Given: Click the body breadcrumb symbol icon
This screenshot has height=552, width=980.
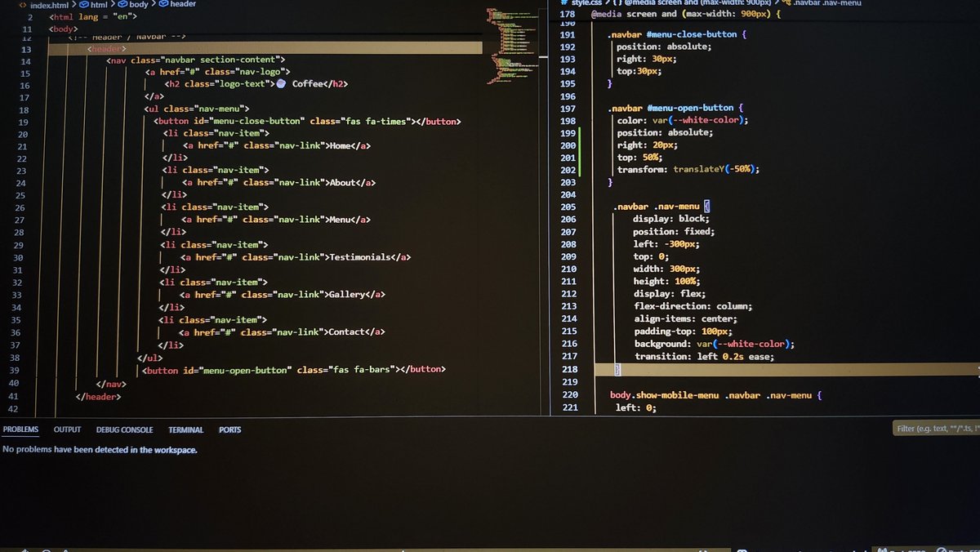Looking at the screenshot, I should 122,4.
